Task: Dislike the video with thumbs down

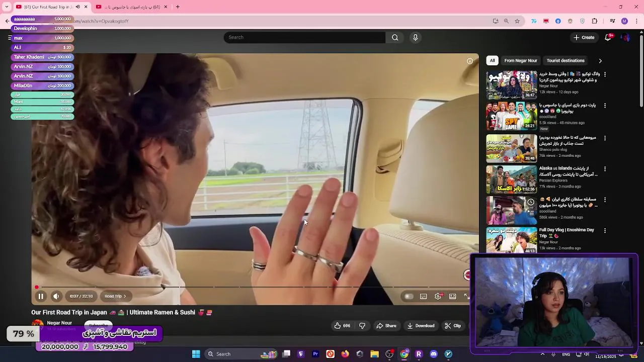Action: coord(362,326)
